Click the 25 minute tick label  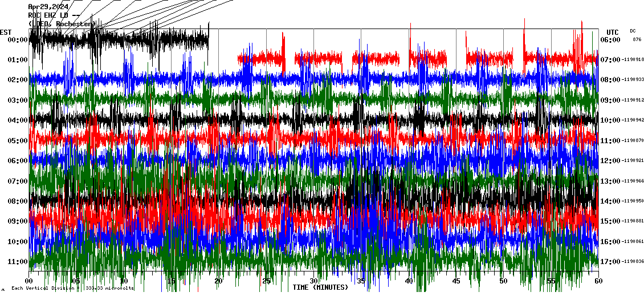click(266, 281)
